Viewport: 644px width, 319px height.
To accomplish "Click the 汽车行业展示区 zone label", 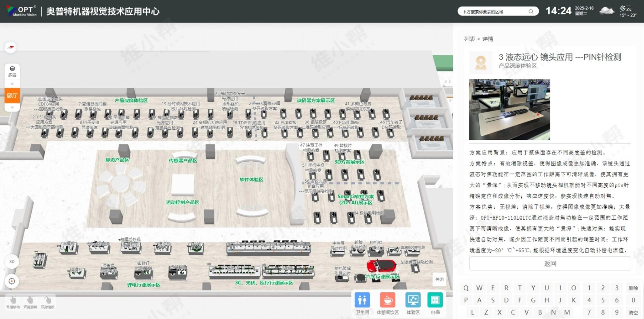I will click(382, 276).
